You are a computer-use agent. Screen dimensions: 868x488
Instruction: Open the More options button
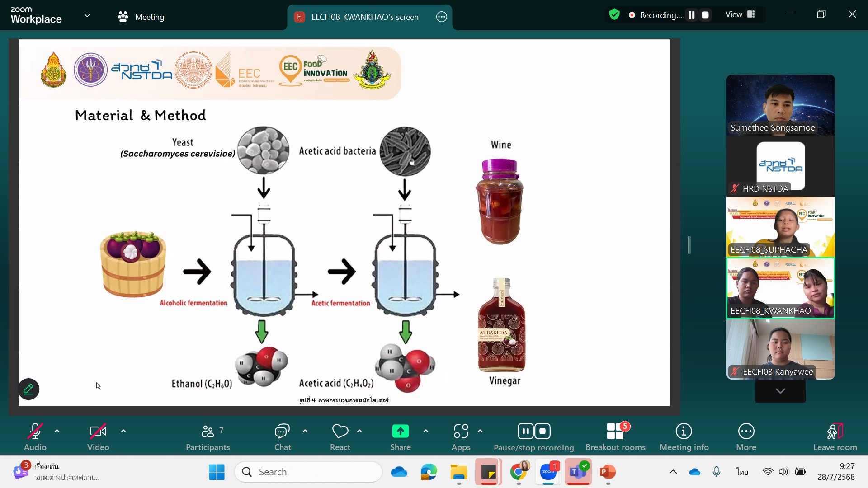(x=746, y=437)
